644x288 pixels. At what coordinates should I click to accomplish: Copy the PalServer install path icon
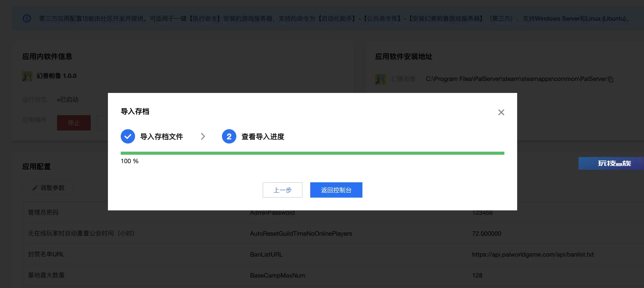pyautogui.click(x=610, y=79)
